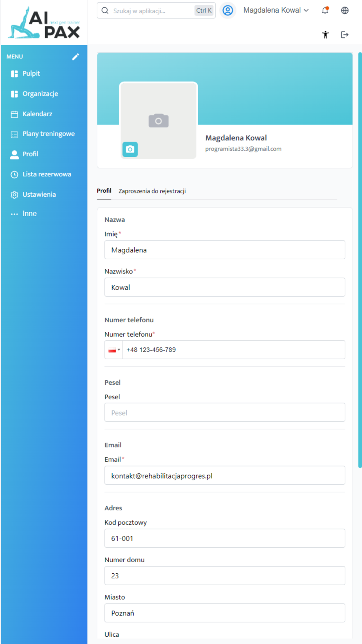Open the user avatar icon in header
Image resolution: width=362 pixels, height=644 pixels.
point(228,10)
